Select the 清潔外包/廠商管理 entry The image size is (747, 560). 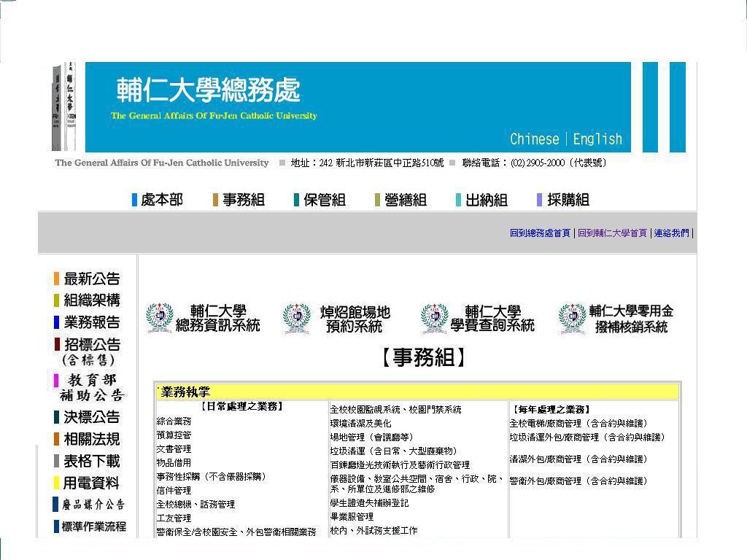click(578, 459)
